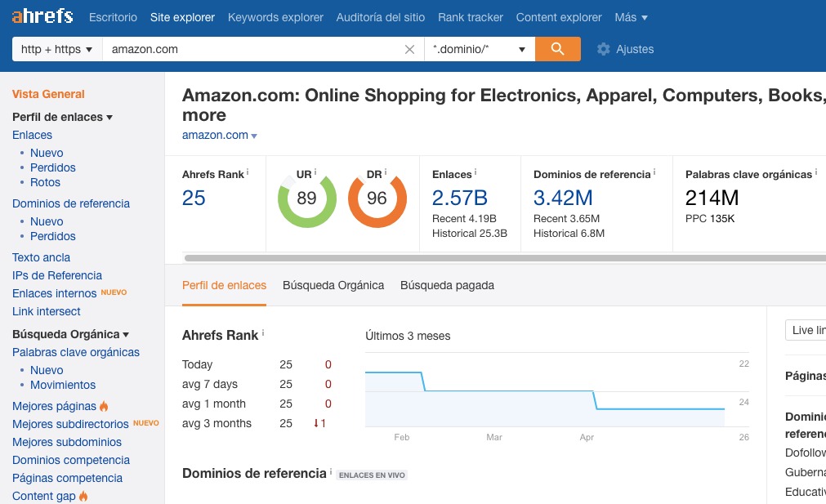Switch to Búsqueda Orgánica tab
The height and width of the screenshot is (504, 826).
[333, 285]
